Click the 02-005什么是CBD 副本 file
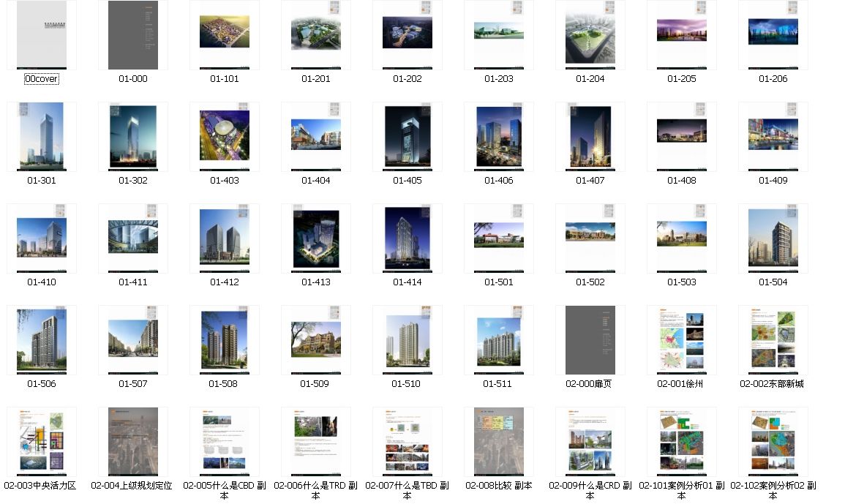 (x=224, y=441)
